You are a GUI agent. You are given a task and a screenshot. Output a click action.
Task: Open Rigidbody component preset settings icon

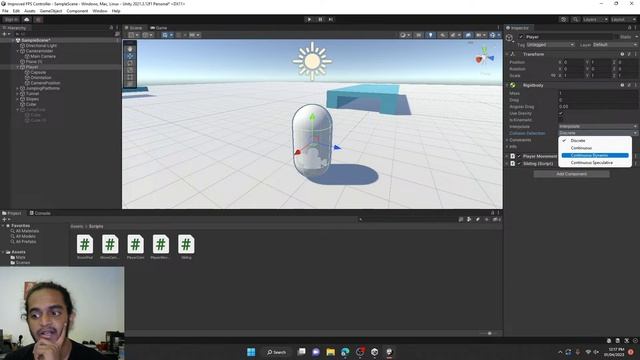(629, 85)
